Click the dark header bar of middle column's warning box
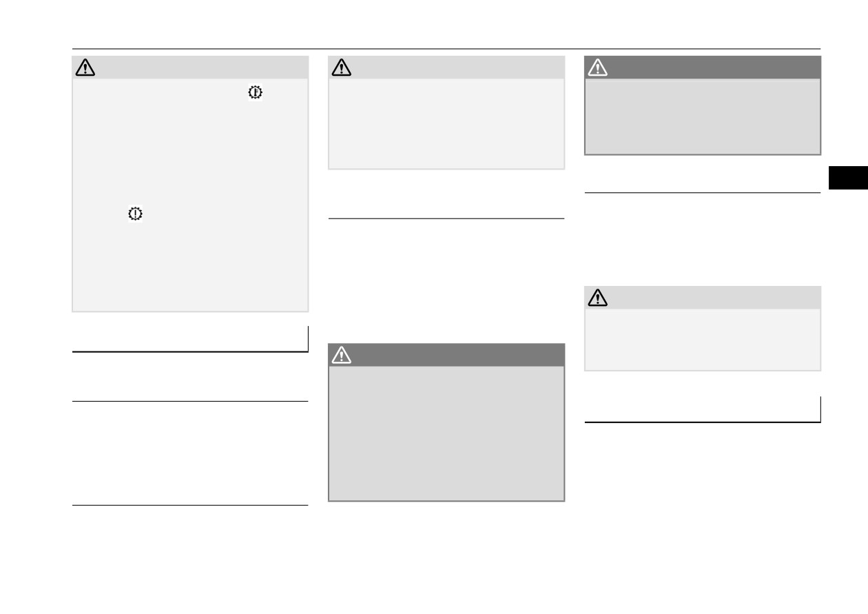Viewport: 868px width, 614px height. pos(446,355)
